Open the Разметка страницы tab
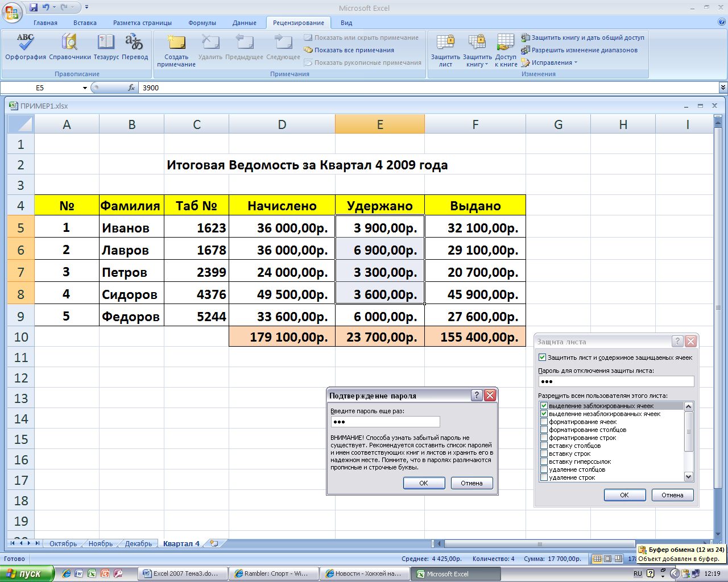Viewport: 728px width, 582px height. tap(142, 23)
